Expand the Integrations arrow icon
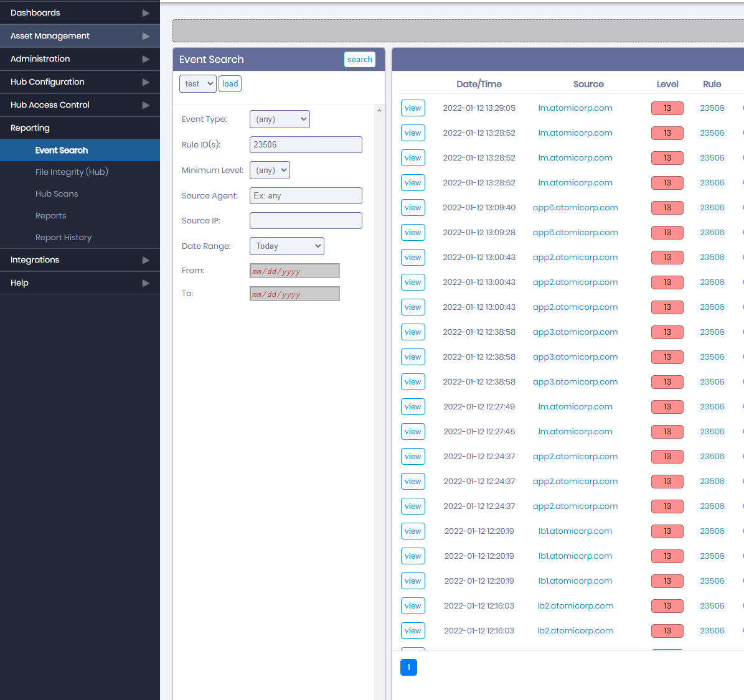The height and width of the screenshot is (700, 744). (146, 260)
